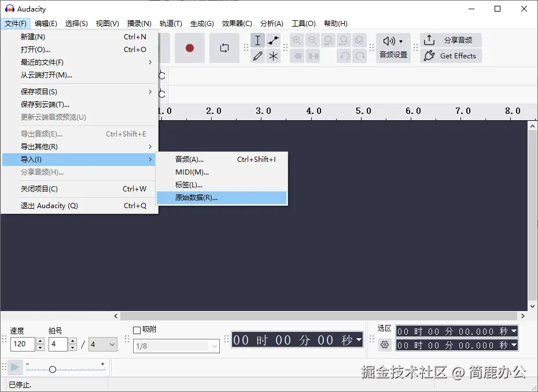Image resolution: width=538 pixels, height=392 pixels.
Task: Choose 保存到云端(T)... menu entry
Action: pos(80,104)
